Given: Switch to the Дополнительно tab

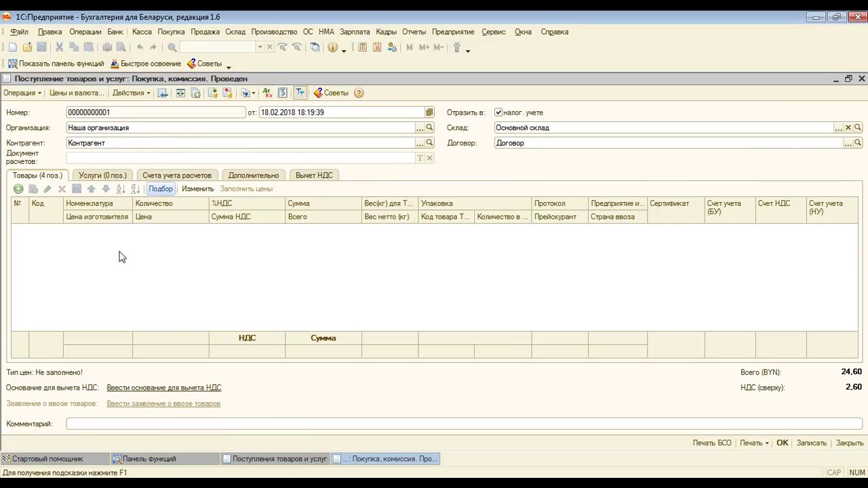Looking at the screenshot, I should (x=254, y=175).
